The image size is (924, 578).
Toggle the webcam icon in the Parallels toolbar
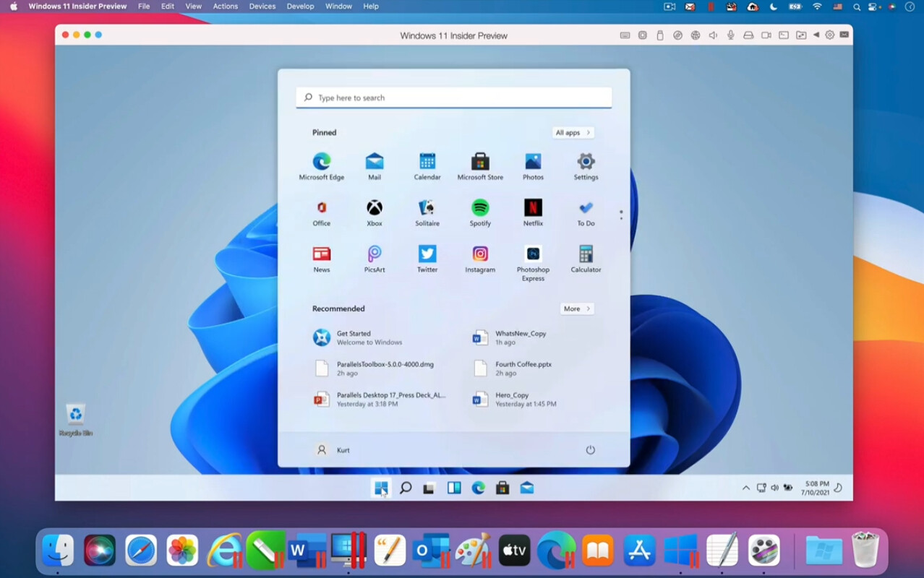(766, 34)
